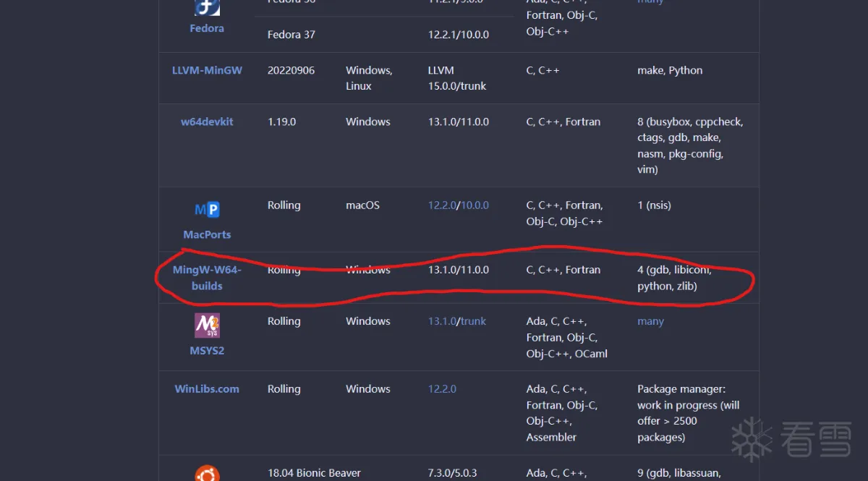Click the many link in MSYS2 row

tap(650, 321)
